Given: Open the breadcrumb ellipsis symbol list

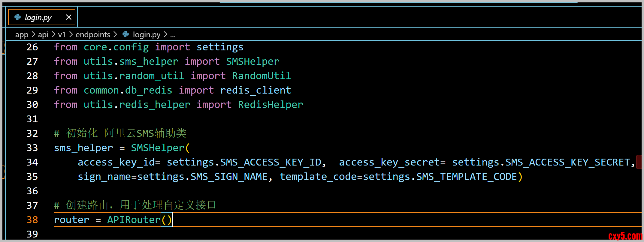Looking at the screenshot, I should 173,35.
